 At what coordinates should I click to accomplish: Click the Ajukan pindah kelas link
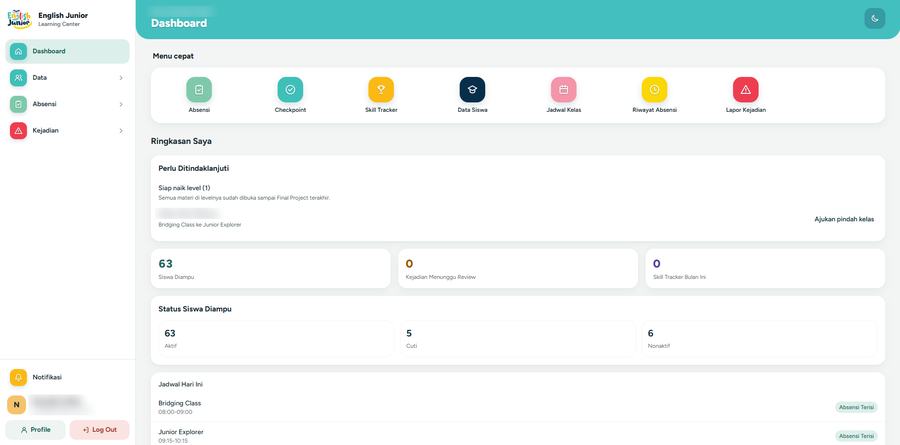[x=844, y=219]
